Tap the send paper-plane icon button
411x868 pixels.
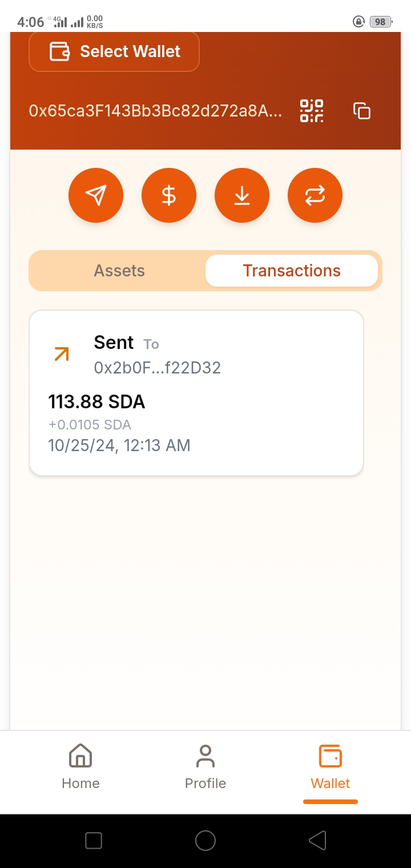96,196
